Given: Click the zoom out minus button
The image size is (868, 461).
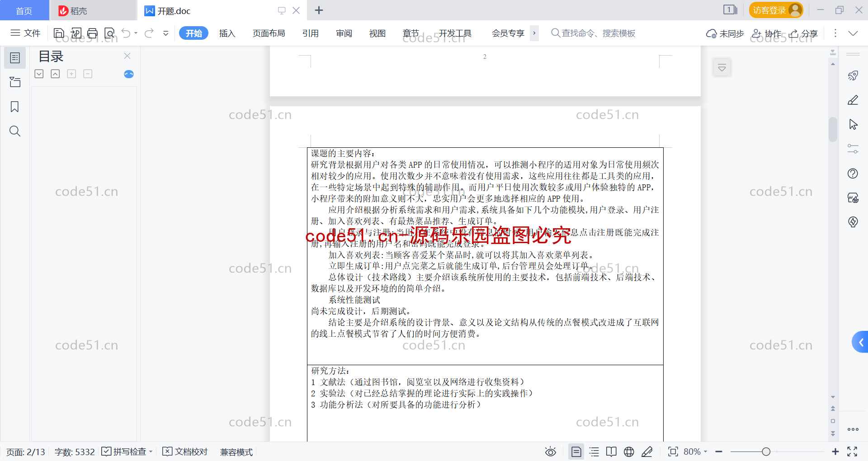Looking at the screenshot, I should pos(719,452).
